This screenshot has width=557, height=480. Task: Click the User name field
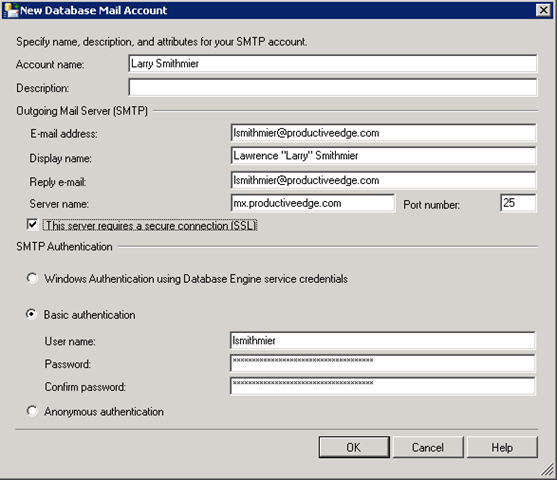pyautogui.click(x=382, y=341)
